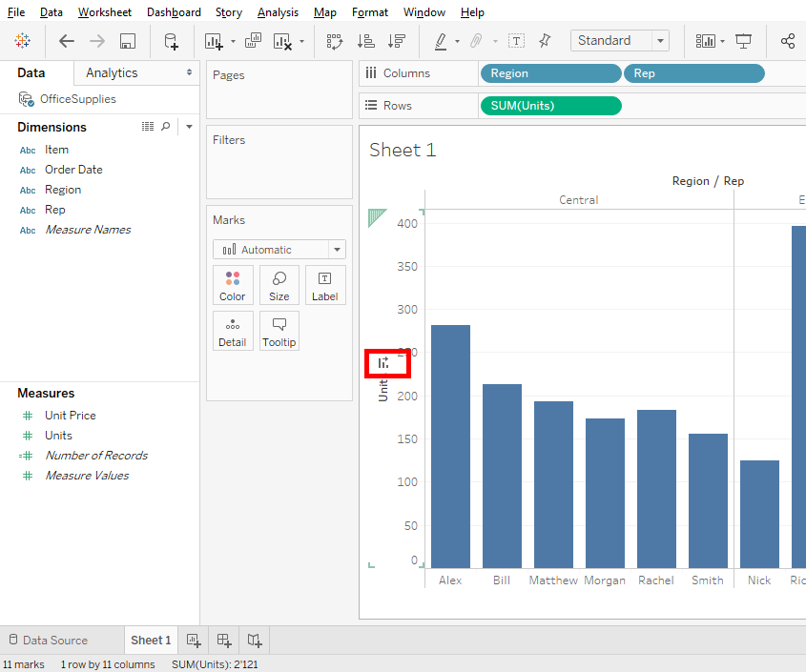Click the sort icon on Units axis

(383, 362)
